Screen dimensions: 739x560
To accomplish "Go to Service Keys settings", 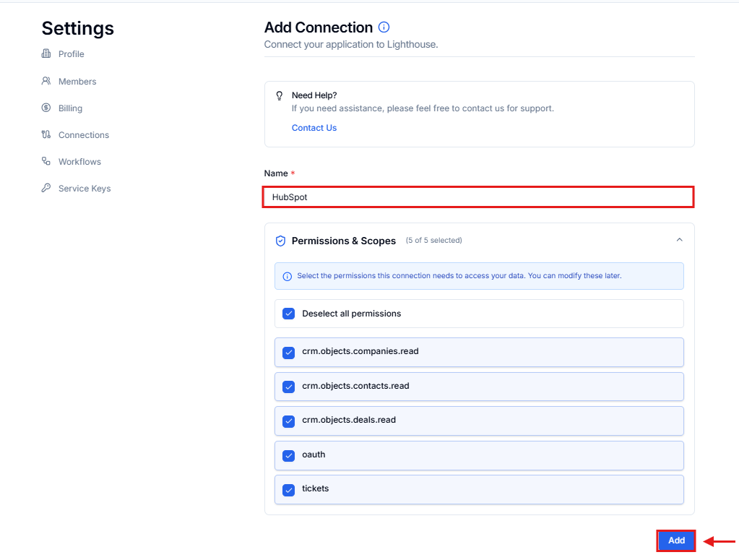I will tap(85, 189).
